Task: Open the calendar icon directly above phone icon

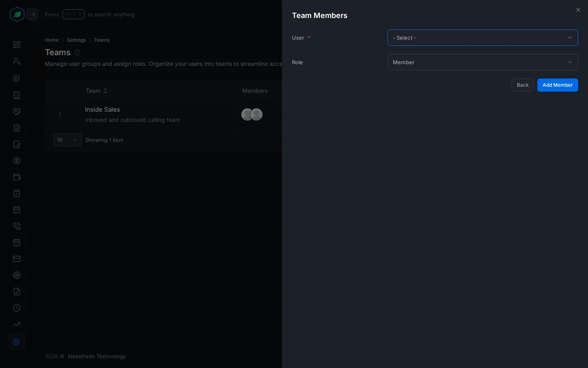Action: tap(17, 210)
